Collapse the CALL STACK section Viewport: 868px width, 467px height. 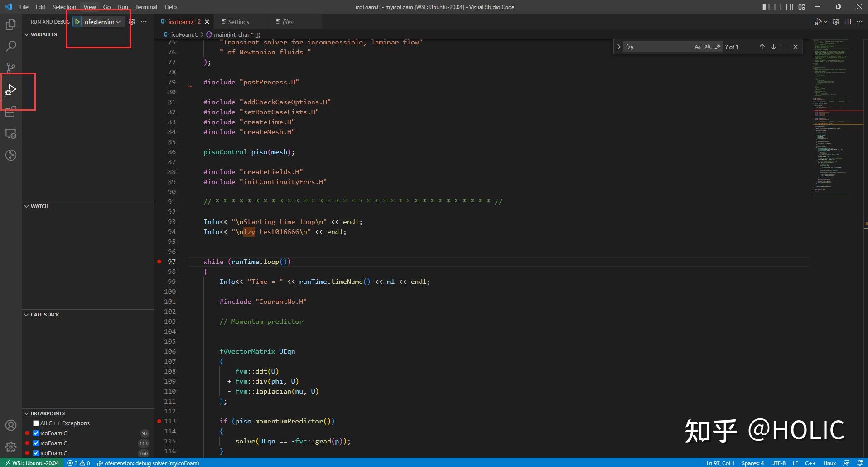(26, 314)
